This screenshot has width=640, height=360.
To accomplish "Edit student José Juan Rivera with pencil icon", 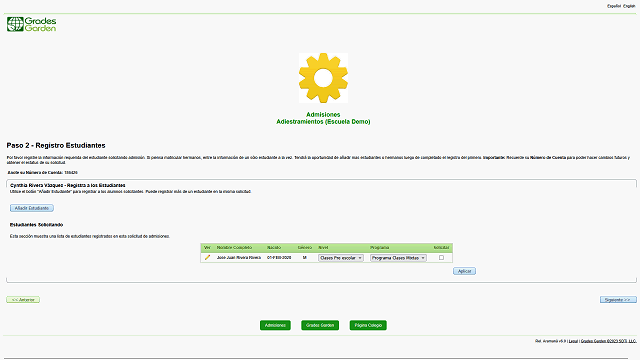I will 207,258.
